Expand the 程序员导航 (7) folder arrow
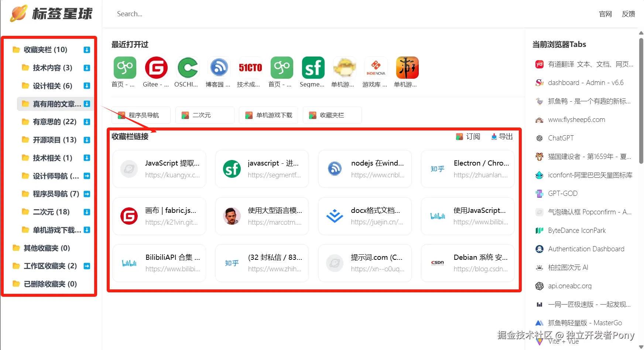The height and width of the screenshot is (350, 644). 87,194
